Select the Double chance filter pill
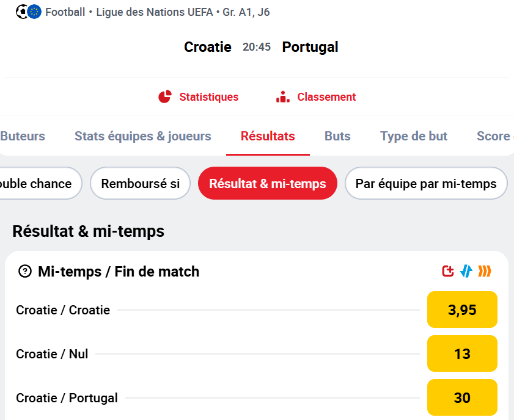This screenshot has height=420, width=514. click(x=40, y=183)
